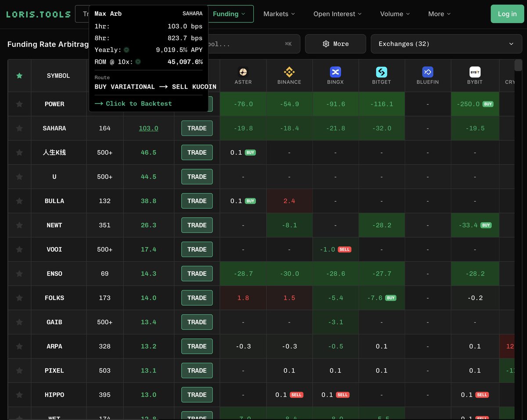Click the info icon next to Yearly
The height and width of the screenshot is (420, 527).
(x=126, y=50)
